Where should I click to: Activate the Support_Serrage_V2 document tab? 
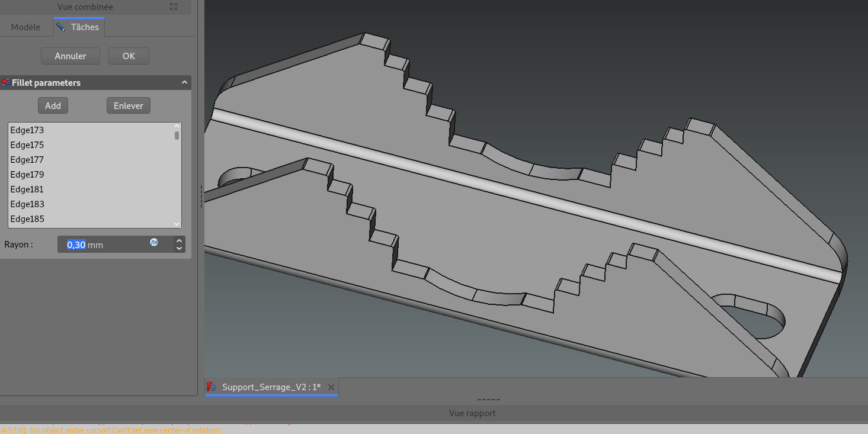pos(271,387)
